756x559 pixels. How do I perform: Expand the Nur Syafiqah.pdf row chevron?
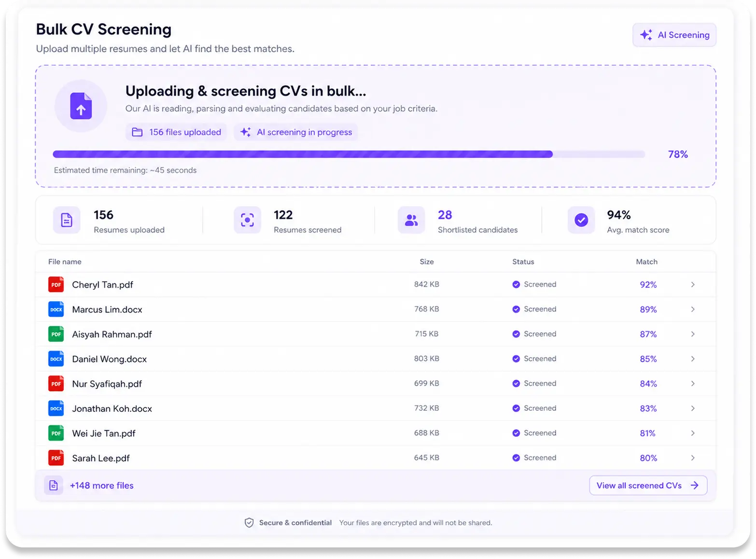[x=693, y=384]
